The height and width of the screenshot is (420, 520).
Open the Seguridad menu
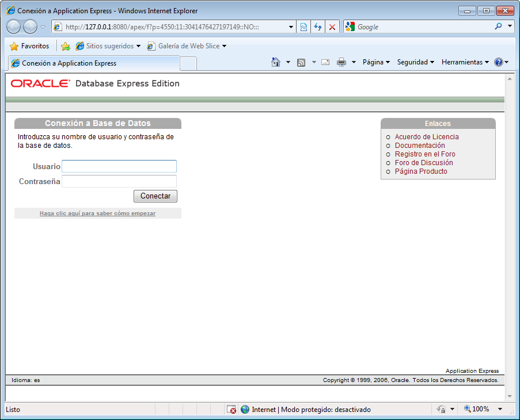416,62
